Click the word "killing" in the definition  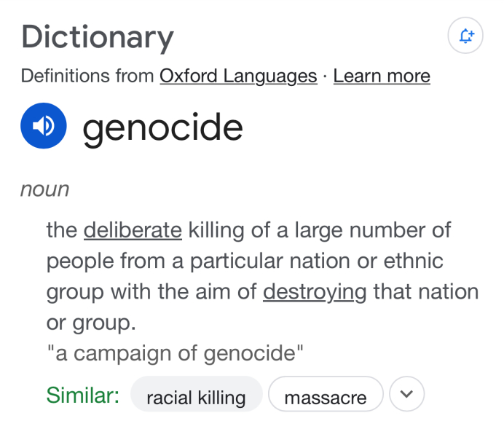coord(215,230)
